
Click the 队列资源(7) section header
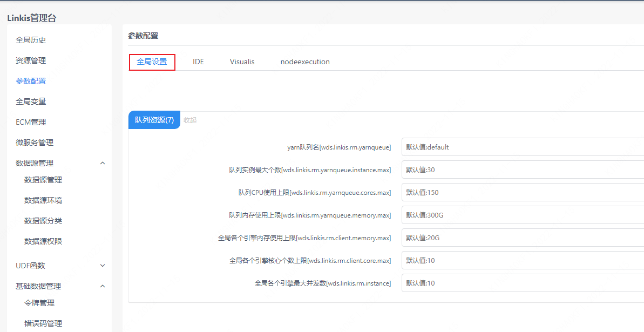click(154, 120)
